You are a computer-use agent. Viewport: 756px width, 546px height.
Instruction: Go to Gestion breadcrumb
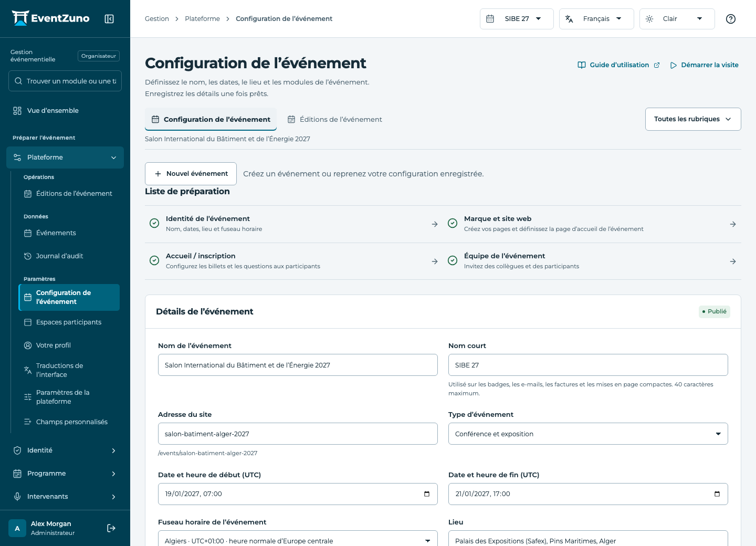[x=157, y=19]
